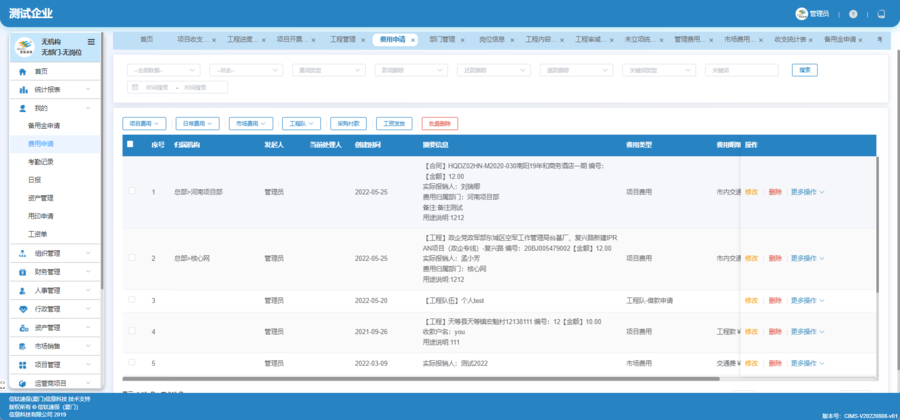Open 更多操作 dropdown for row 1
This screenshot has width=900, height=420.
click(807, 192)
